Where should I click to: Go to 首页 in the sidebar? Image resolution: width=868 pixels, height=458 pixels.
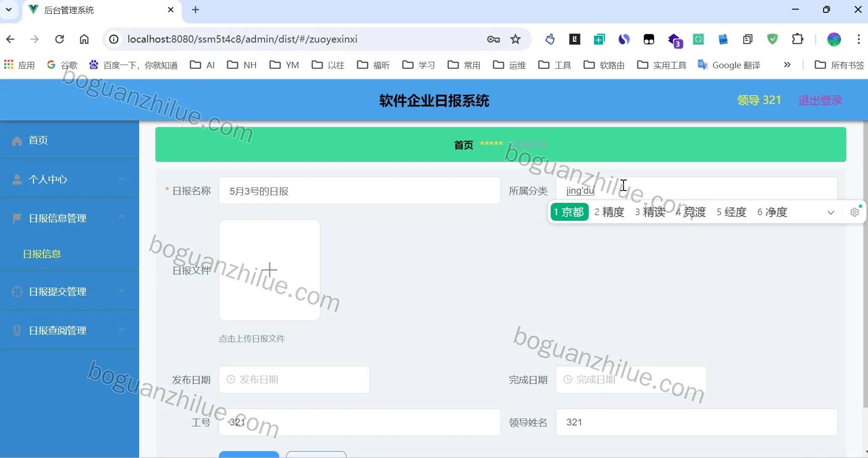[70, 140]
